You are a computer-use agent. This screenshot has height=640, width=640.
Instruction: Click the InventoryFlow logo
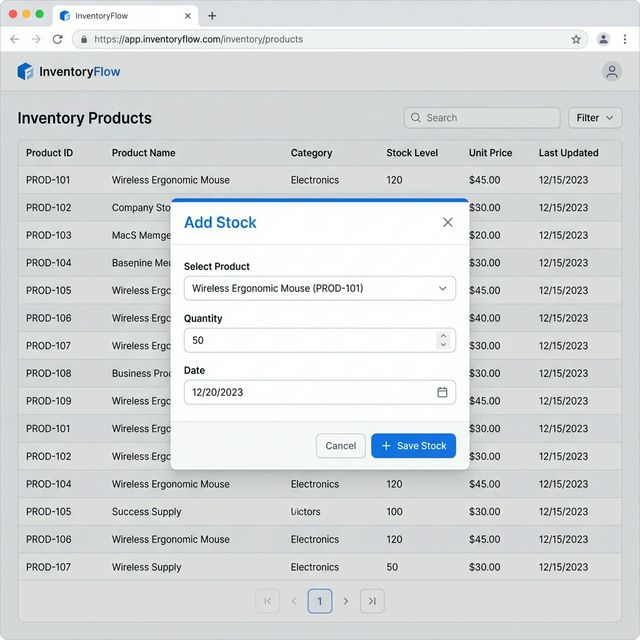[69, 71]
